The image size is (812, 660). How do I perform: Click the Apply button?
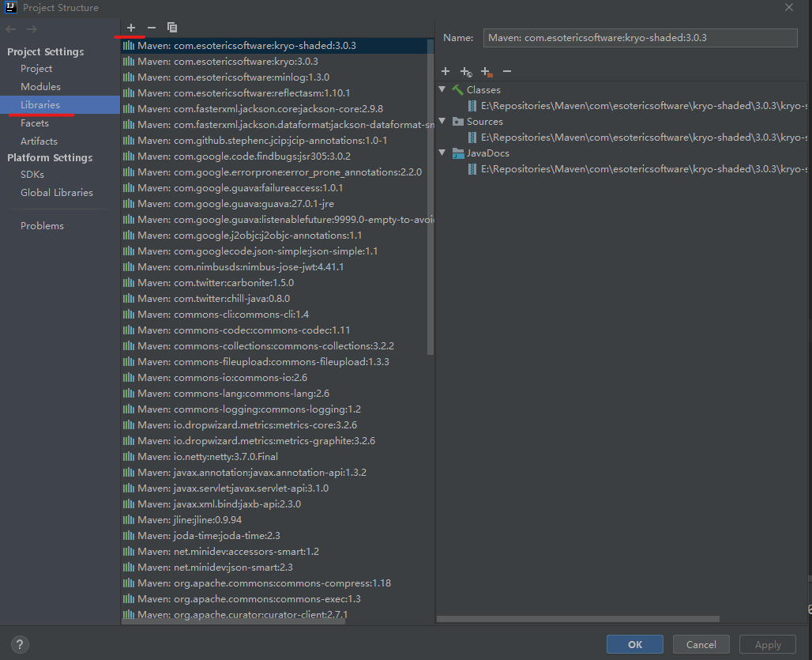point(767,644)
